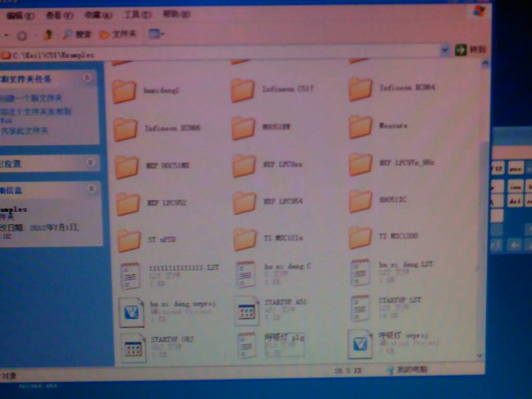532x399 pixels.
Task: Click the Up folder toolbar icon
Action: [x=48, y=35]
